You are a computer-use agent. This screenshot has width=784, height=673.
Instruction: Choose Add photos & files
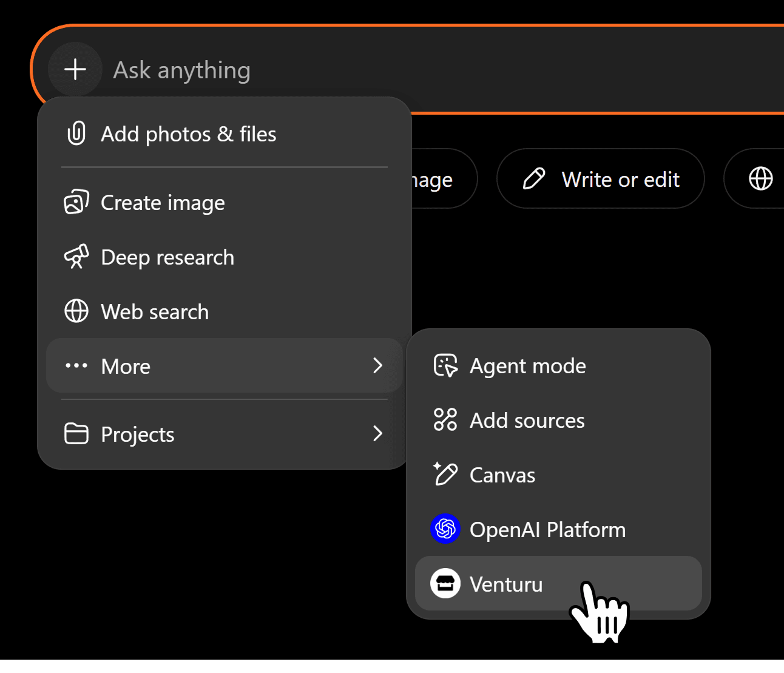[225, 134]
